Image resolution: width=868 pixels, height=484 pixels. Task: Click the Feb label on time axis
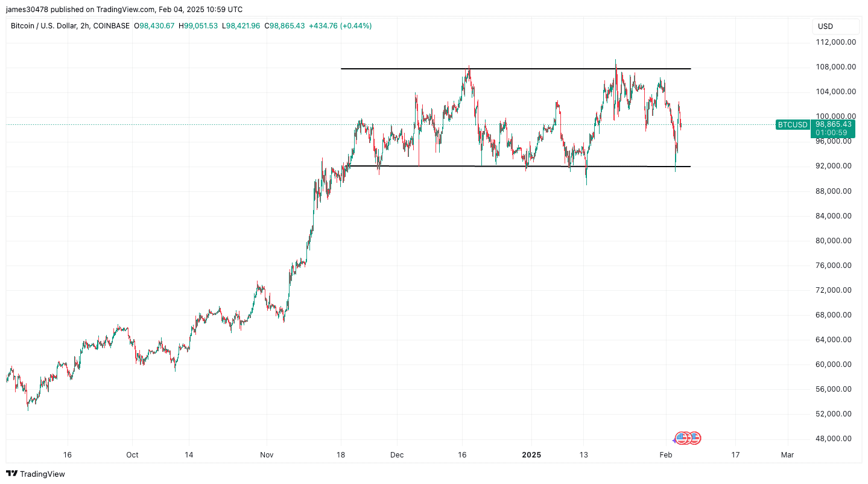[x=666, y=455]
